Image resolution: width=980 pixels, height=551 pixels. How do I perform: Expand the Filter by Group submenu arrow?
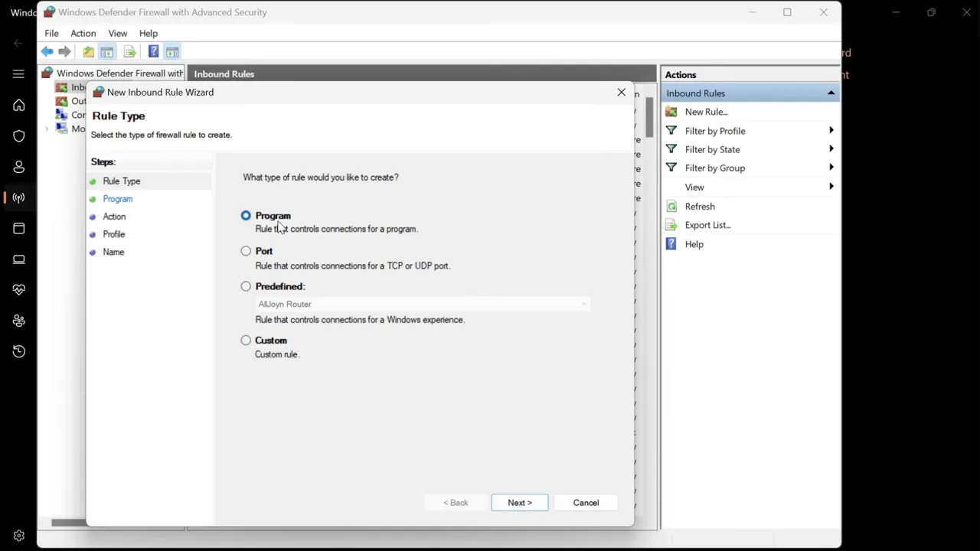[831, 168]
